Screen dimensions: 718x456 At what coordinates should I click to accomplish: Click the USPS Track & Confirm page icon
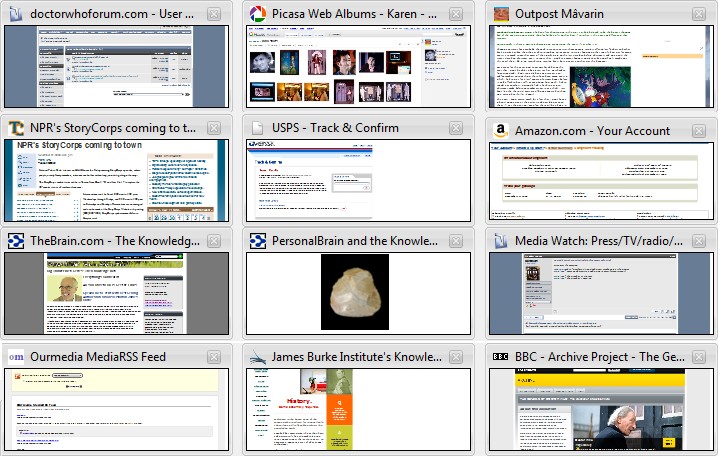coord(258,128)
